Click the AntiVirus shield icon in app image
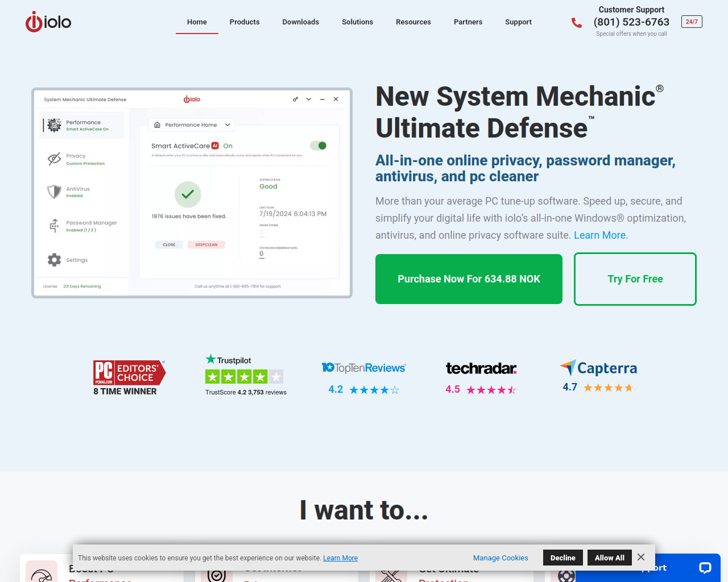Image resolution: width=728 pixels, height=582 pixels. tap(54, 192)
